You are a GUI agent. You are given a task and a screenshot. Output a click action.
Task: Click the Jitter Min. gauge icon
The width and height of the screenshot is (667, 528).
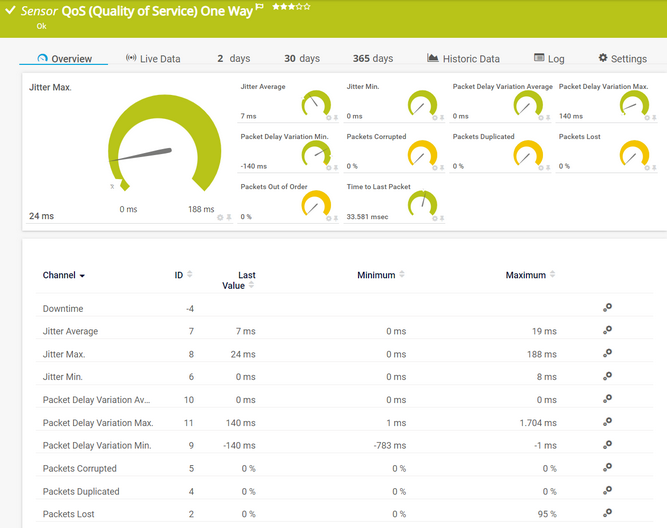pos(422,103)
